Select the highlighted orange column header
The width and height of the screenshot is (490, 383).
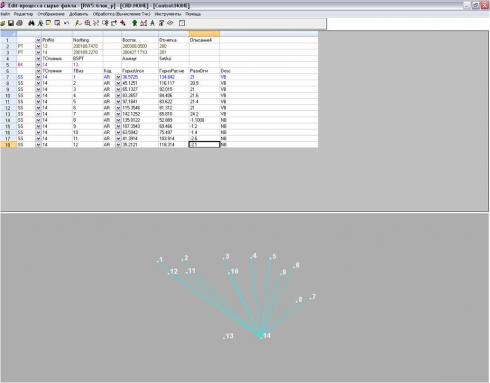coord(204,34)
